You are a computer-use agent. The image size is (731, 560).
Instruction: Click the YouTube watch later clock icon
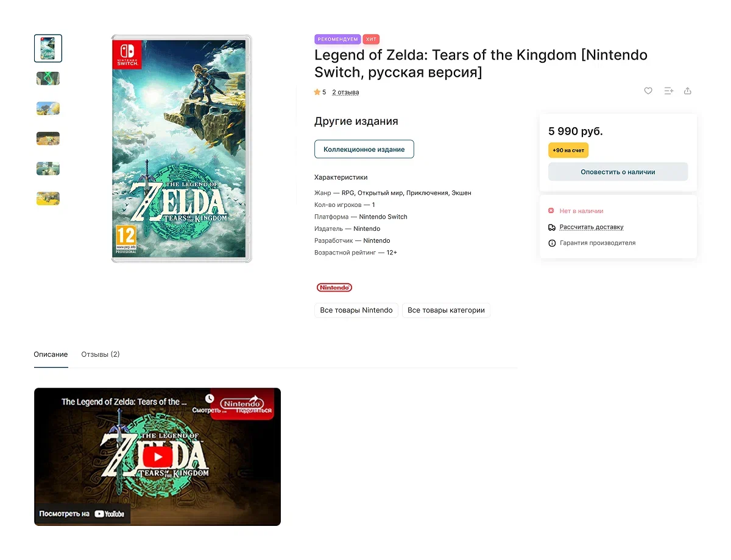point(210,399)
